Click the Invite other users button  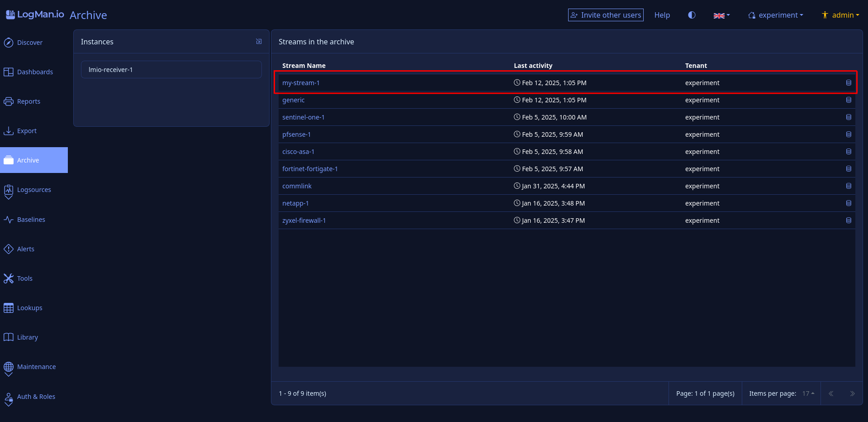(x=606, y=15)
